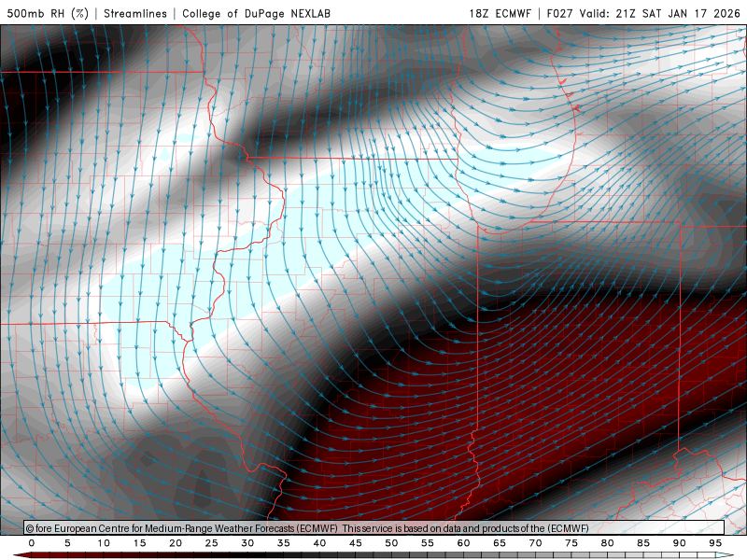This screenshot has width=747, height=560.
Task: Click the '65' color scale label
Action: 500,543
